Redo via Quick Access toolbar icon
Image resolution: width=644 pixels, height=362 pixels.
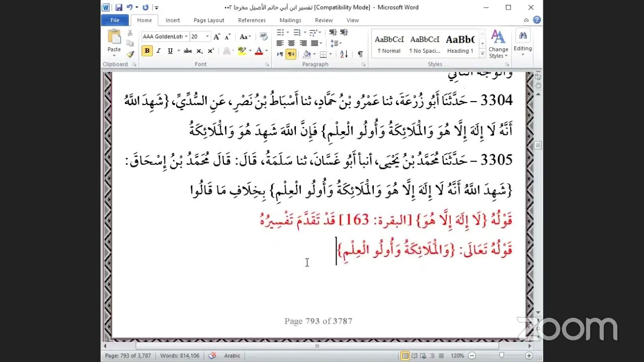tap(145, 8)
